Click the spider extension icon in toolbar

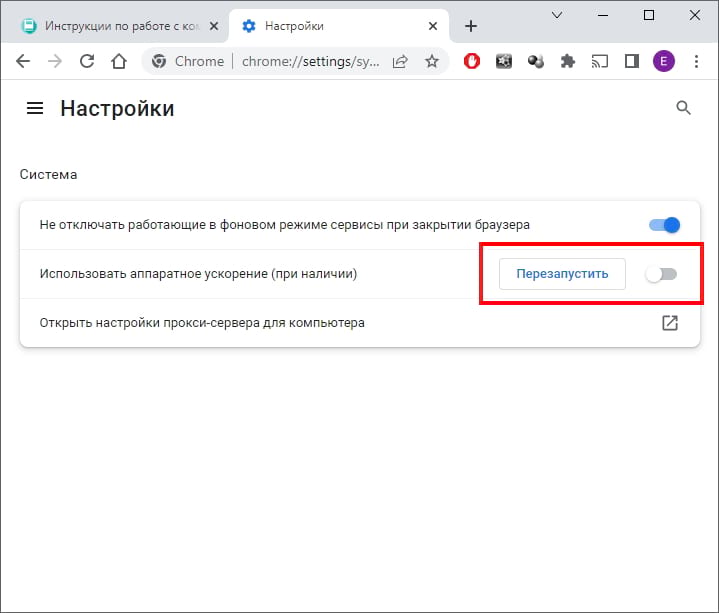click(503, 61)
